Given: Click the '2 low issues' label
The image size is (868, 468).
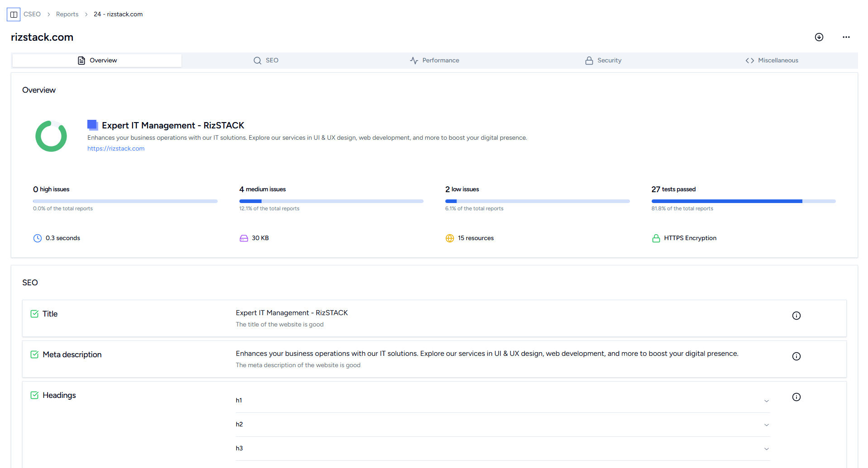Looking at the screenshot, I should pyautogui.click(x=462, y=189).
